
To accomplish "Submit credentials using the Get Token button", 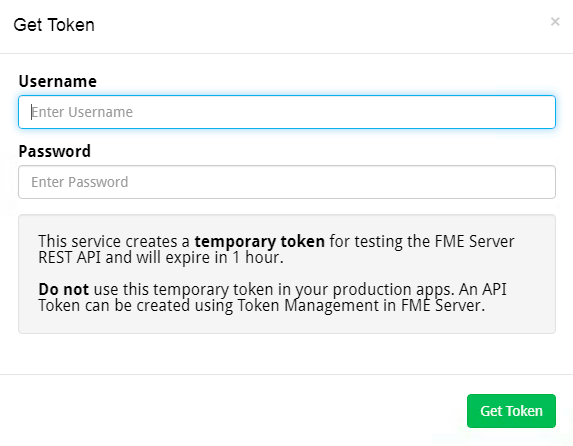I will (x=511, y=411).
